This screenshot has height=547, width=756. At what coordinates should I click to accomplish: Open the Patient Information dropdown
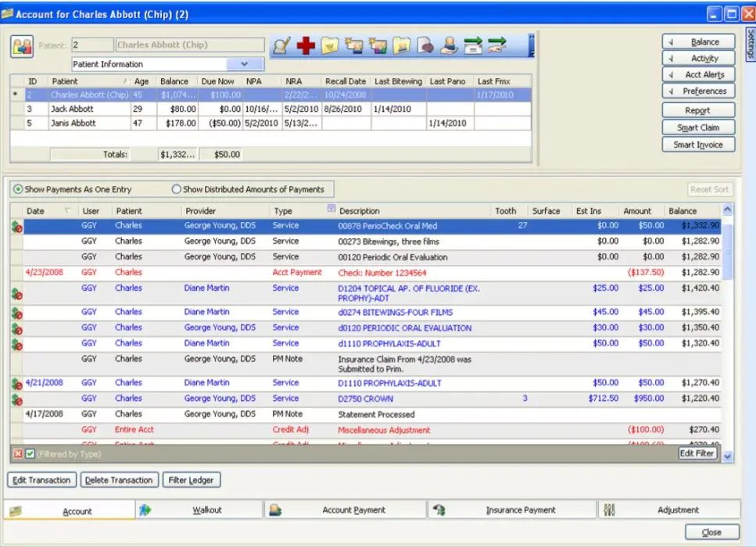tap(244, 63)
